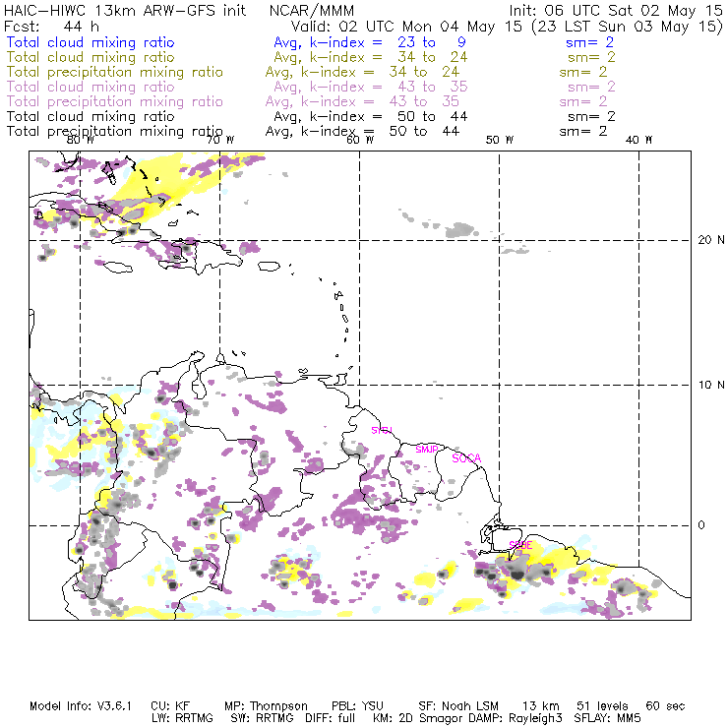
Task: Click the 'LW: RRTMG' entry
Action: [x=182, y=718]
